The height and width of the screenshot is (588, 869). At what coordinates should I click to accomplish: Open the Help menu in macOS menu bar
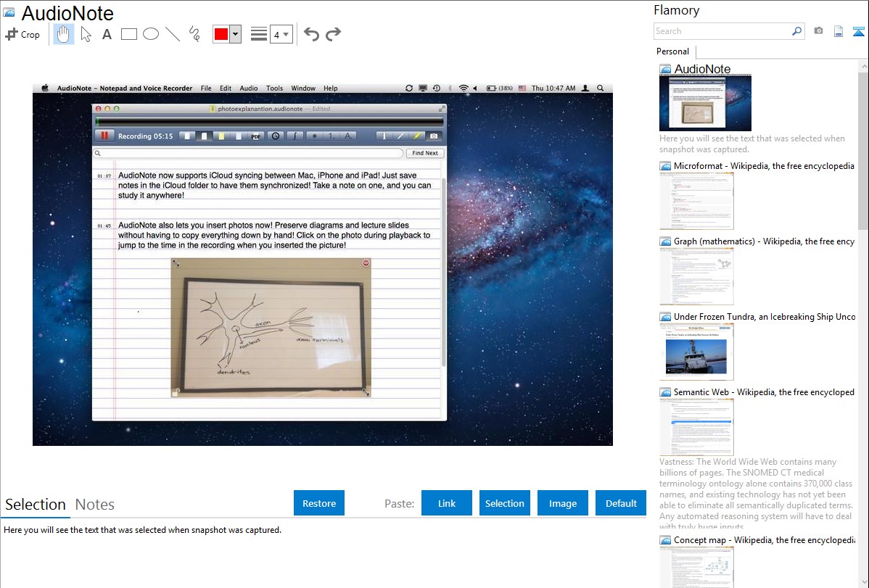330,88
